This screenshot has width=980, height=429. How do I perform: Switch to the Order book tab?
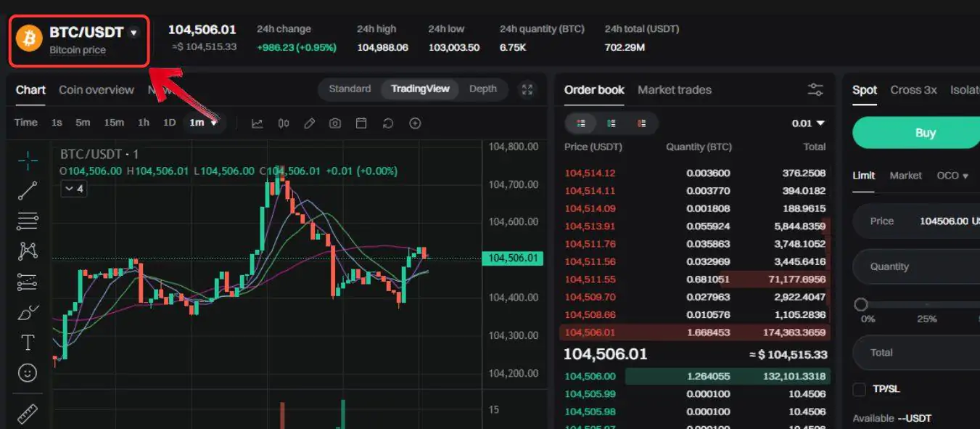point(594,90)
